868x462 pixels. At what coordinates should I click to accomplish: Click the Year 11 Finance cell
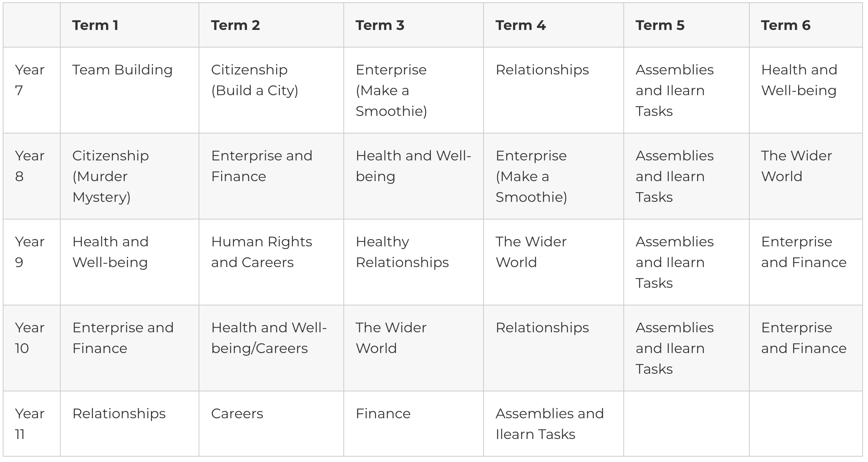383,414
